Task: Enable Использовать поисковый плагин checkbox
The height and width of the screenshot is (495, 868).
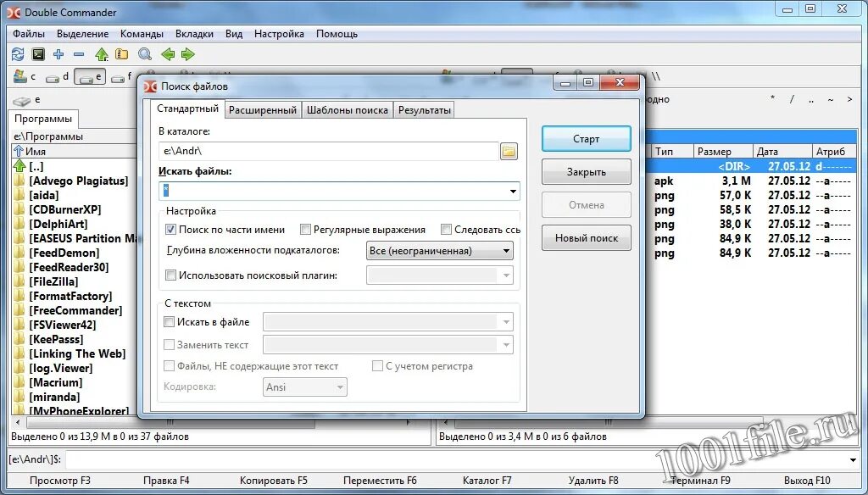Action: click(170, 275)
